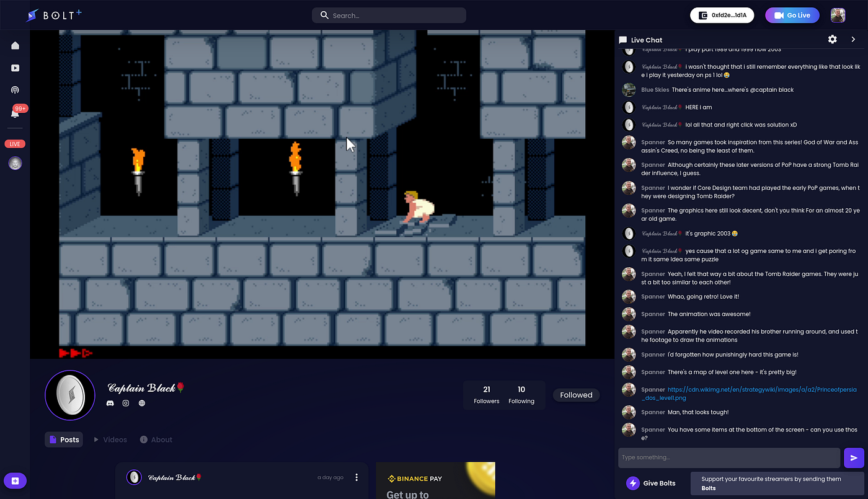Focus the chat message input field

click(728, 457)
